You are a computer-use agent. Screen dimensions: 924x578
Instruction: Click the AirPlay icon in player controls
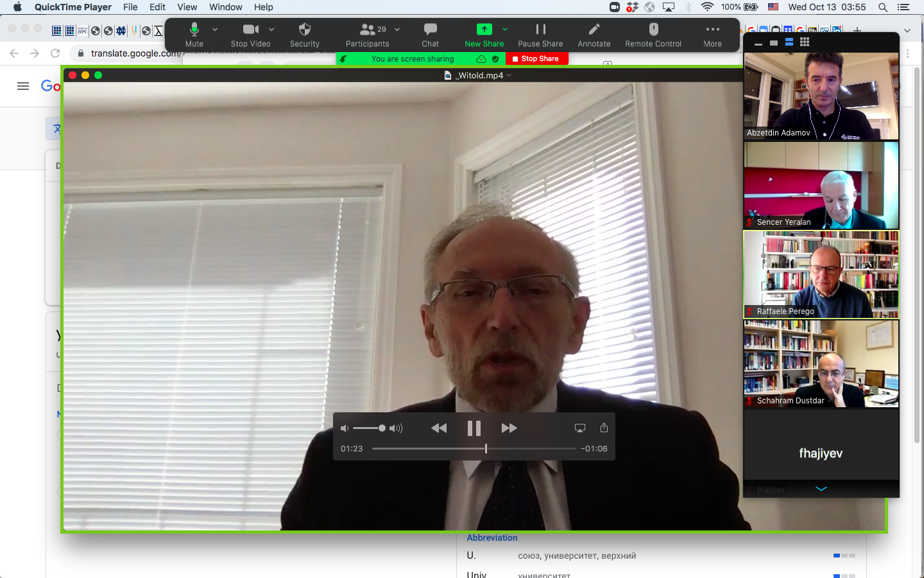[580, 428]
